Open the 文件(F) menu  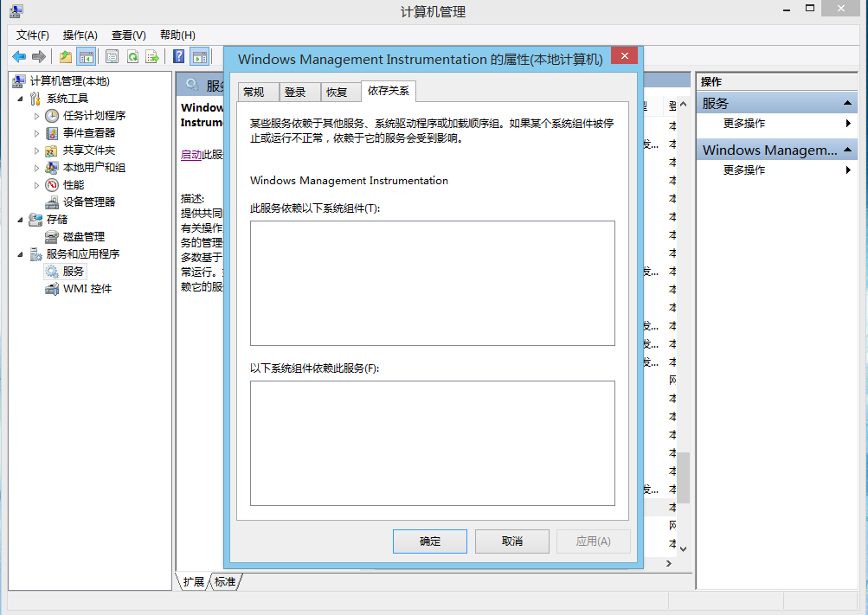coord(33,35)
